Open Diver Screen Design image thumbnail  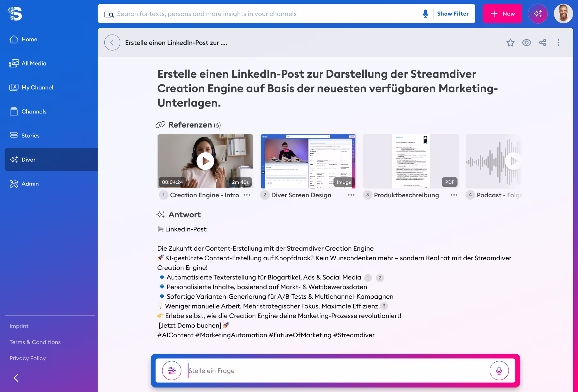[308, 161]
